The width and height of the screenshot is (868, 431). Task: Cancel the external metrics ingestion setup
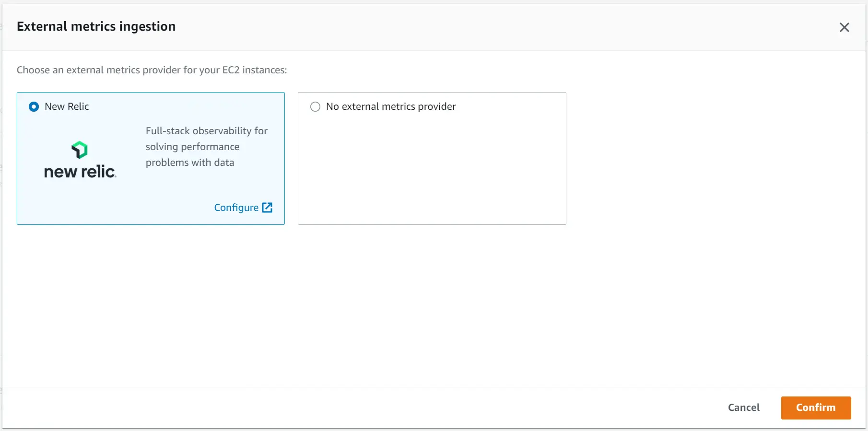coord(744,408)
